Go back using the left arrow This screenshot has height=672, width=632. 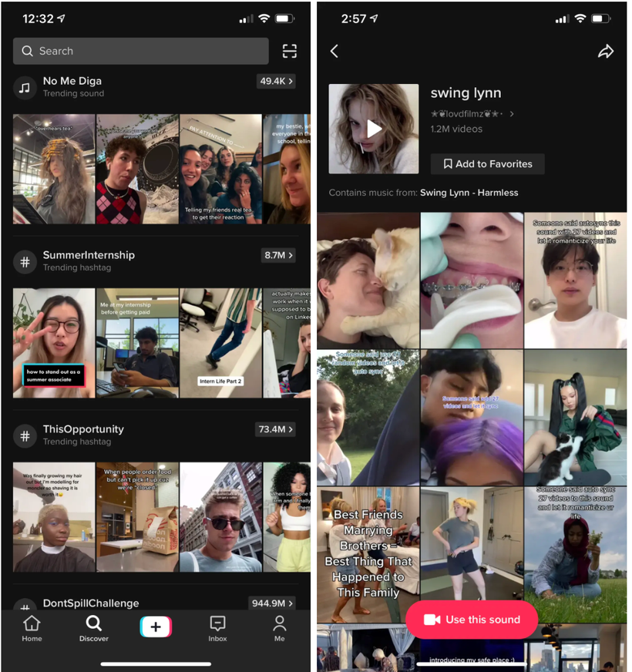(x=334, y=51)
